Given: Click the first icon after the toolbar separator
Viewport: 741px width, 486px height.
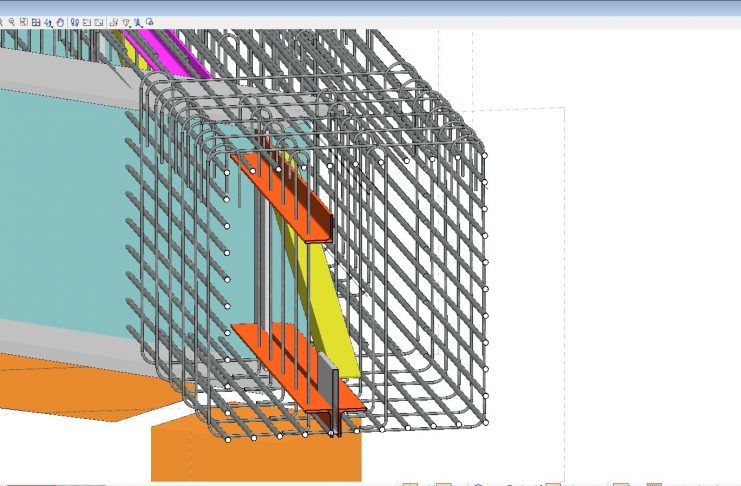Looking at the screenshot, I should click(113, 22).
